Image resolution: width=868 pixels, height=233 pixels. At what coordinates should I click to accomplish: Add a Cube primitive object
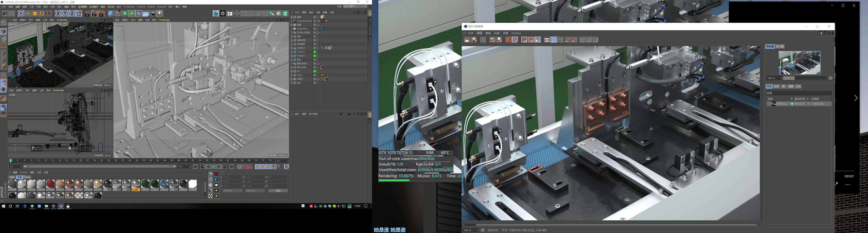coord(110,14)
